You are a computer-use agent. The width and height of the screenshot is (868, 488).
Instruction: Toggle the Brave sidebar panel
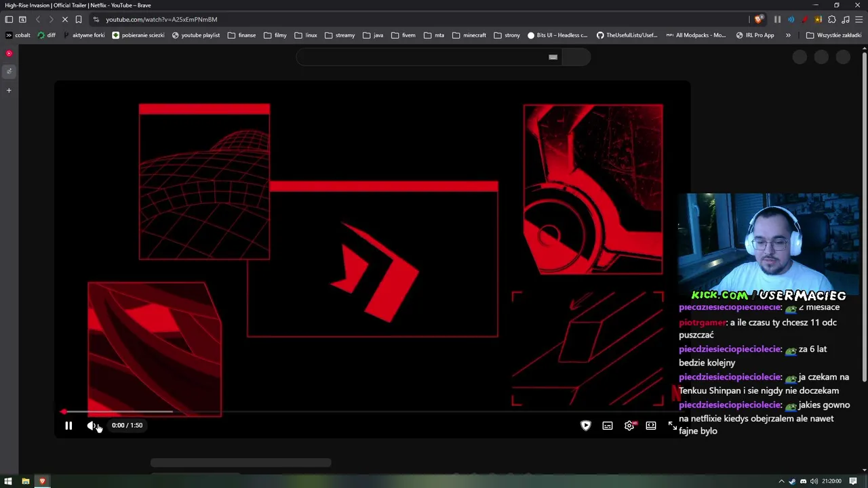pos(9,20)
